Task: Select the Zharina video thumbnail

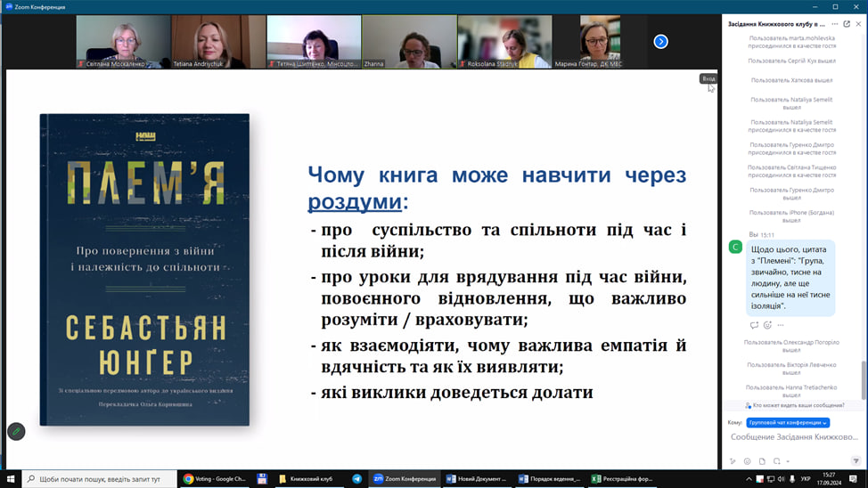Action: (410, 42)
